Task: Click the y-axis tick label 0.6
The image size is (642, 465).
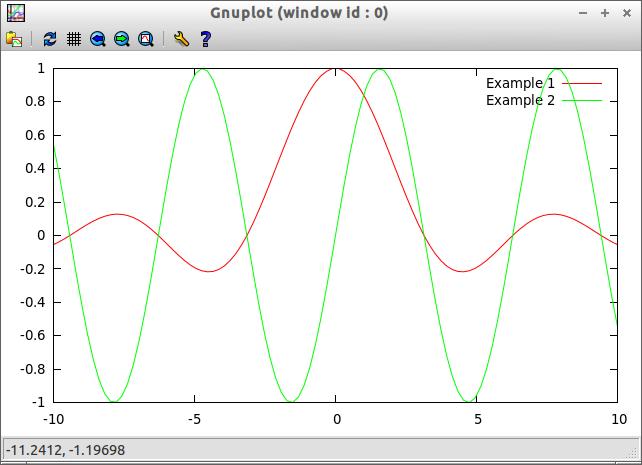Action: tap(35, 135)
